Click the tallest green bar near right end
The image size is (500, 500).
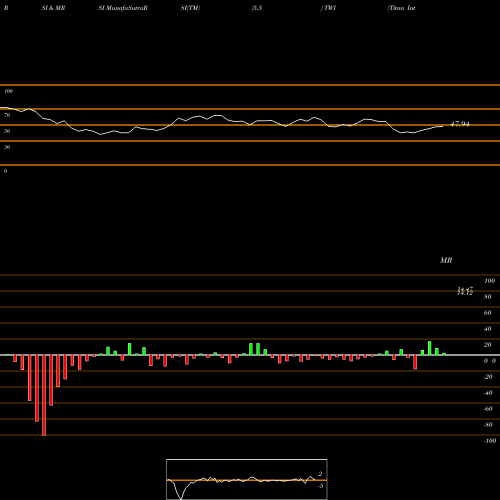click(x=430, y=348)
